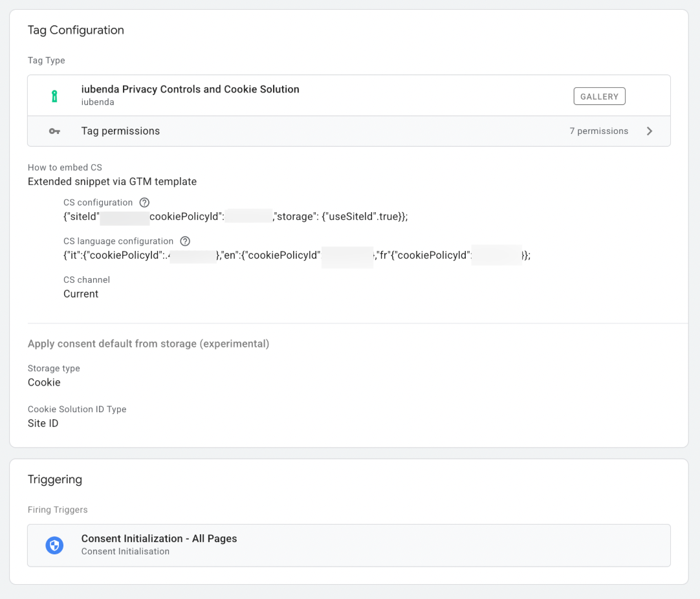Click the Consent Initialisation trigger subtitle
The image size is (700, 599).
[x=126, y=552]
